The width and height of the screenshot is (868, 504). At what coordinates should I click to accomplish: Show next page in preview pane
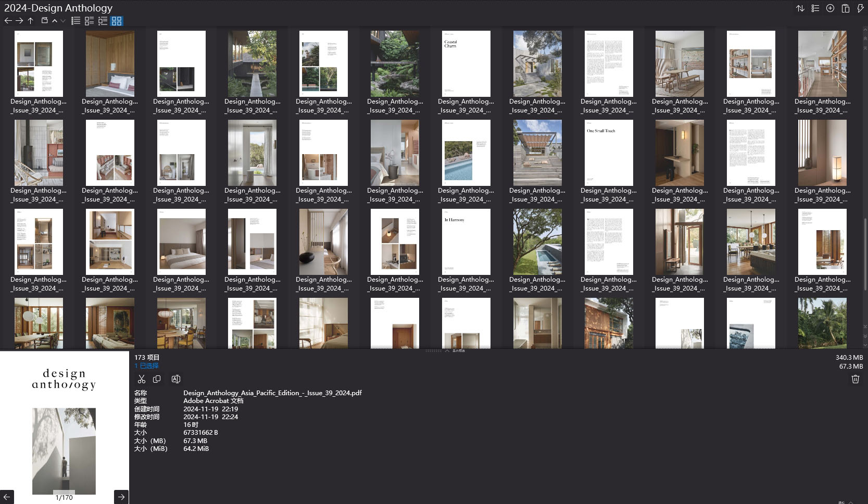point(121,497)
